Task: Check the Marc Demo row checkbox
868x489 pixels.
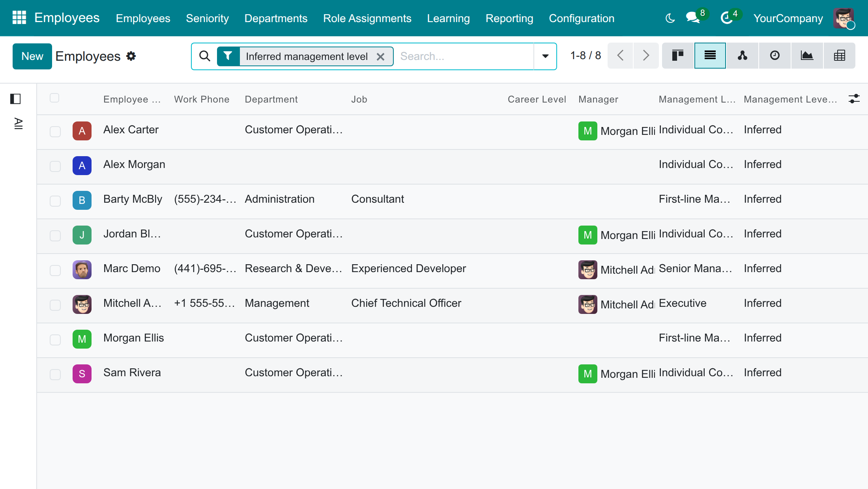Action: click(x=55, y=270)
